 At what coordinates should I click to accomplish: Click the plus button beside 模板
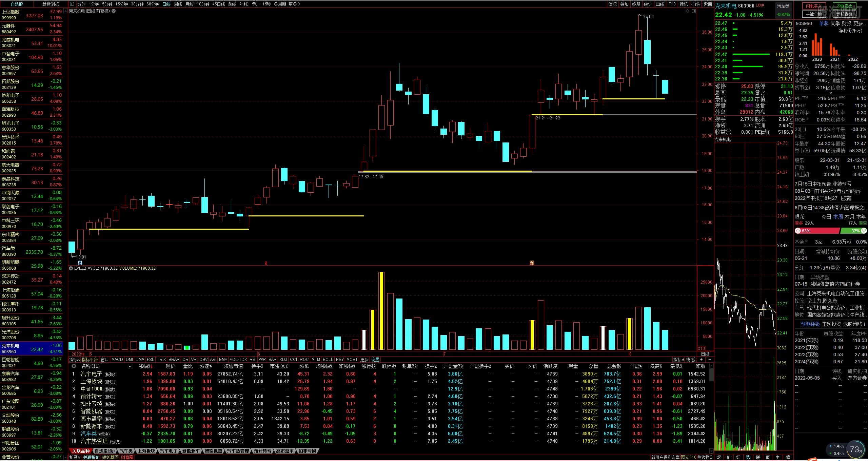pos(701,359)
